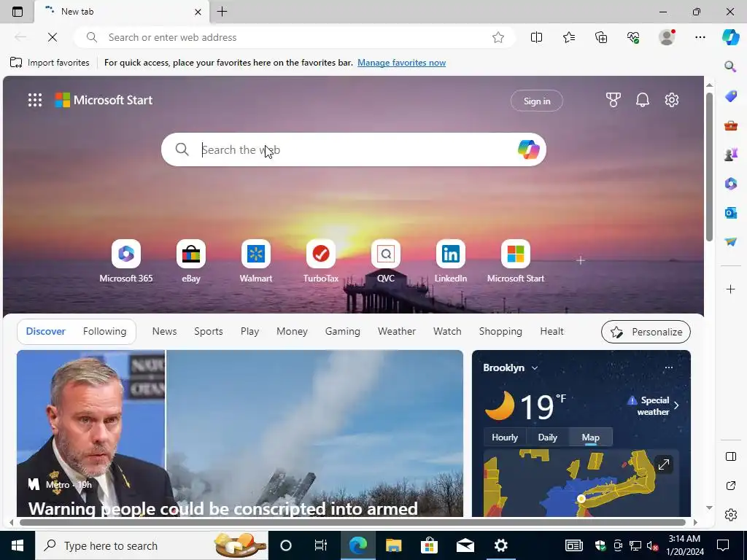Open Collections panel
The width and height of the screenshot is (747, 560).
click(601, 37)
